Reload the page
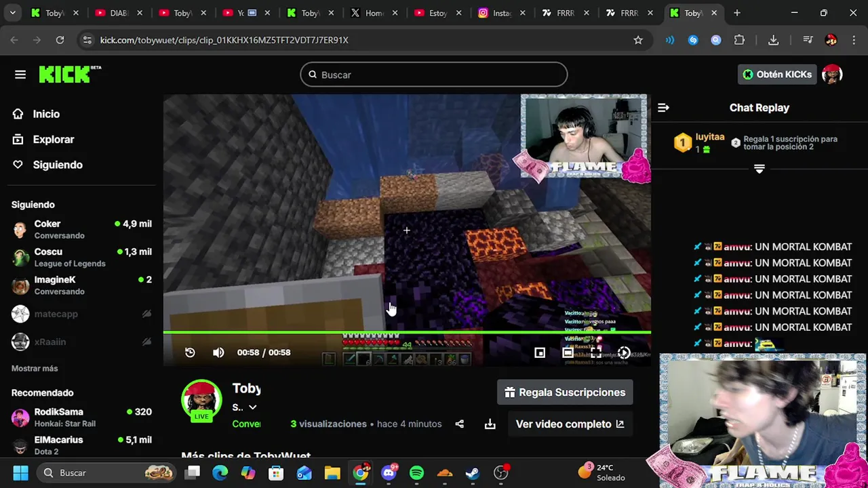 pyautogui.click(x=60, y=40)
